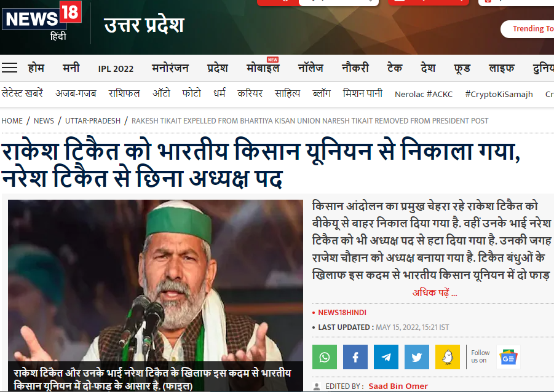Open the #CryptoKiSamajh link
554x392 pixels.
(499, 94)
